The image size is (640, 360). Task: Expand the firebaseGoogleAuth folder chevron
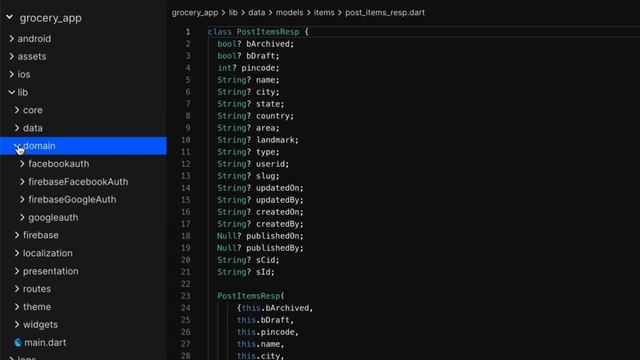(x=22, y=200)
